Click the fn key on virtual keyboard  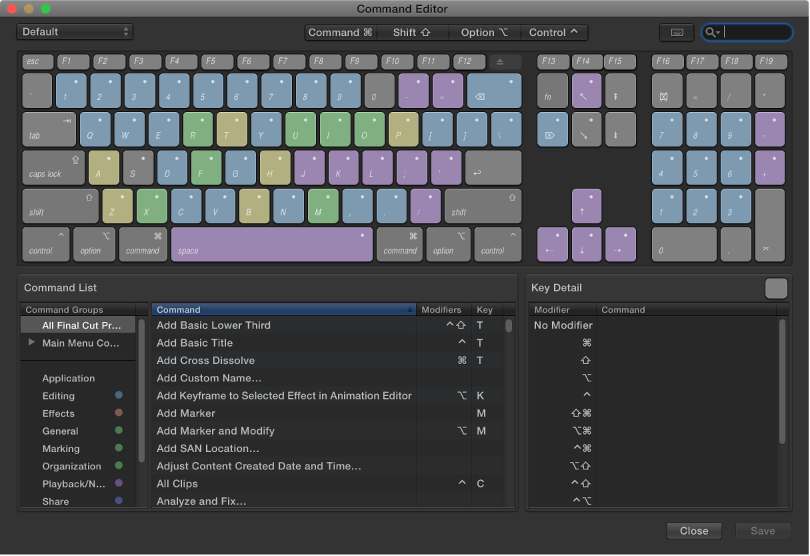tap(552, 90)
